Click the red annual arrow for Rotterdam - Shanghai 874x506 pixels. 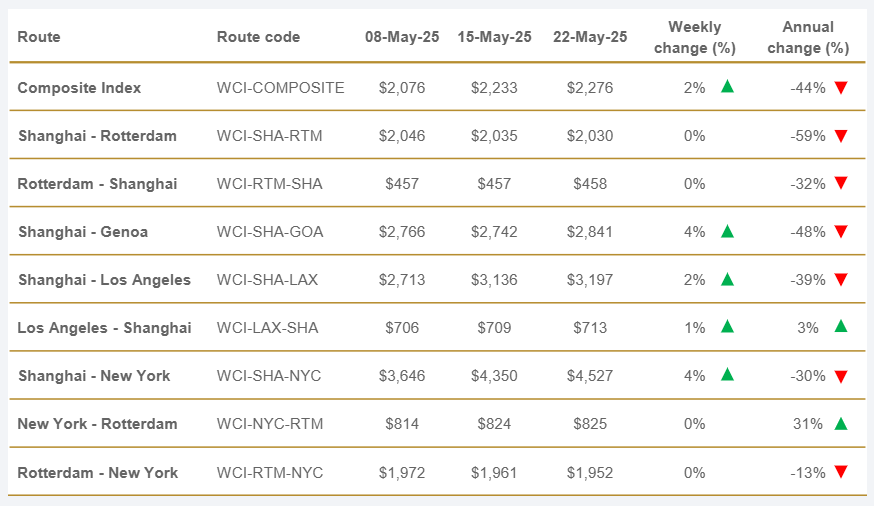(841, 183)
